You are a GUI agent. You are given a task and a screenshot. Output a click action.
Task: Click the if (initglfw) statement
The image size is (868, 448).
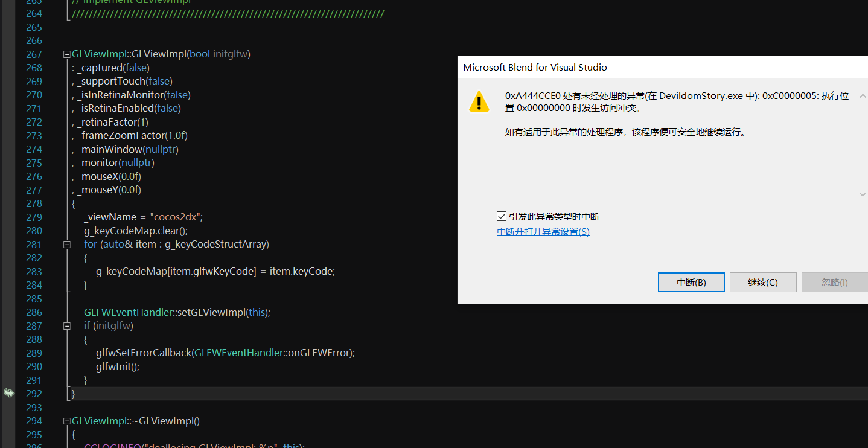(x=109, y=325)
